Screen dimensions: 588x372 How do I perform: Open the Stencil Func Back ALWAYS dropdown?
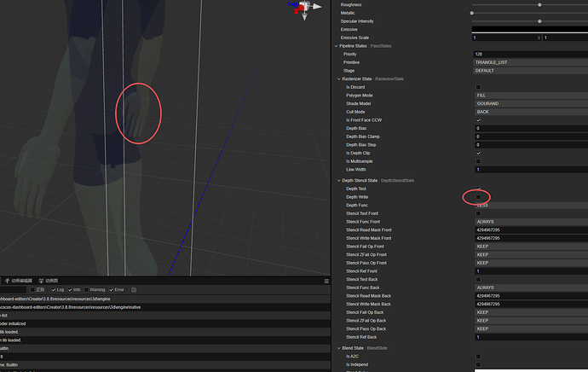pos(532,288)
